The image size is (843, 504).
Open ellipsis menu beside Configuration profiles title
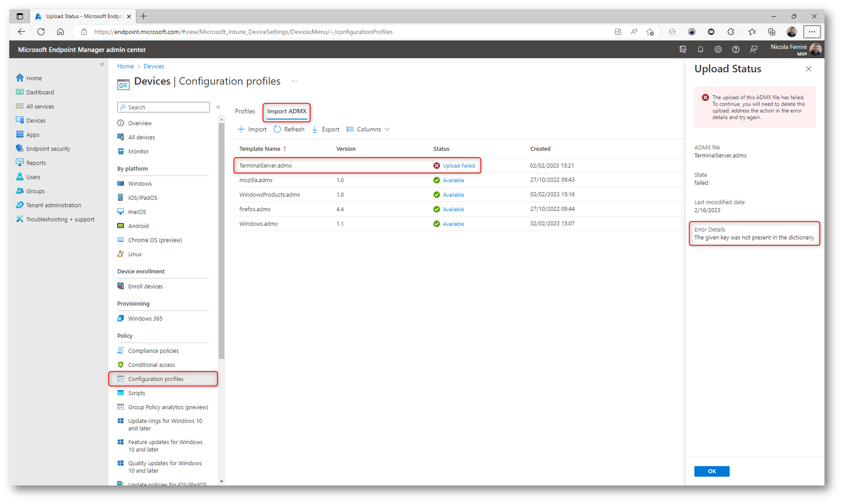(x=294, y=81)
